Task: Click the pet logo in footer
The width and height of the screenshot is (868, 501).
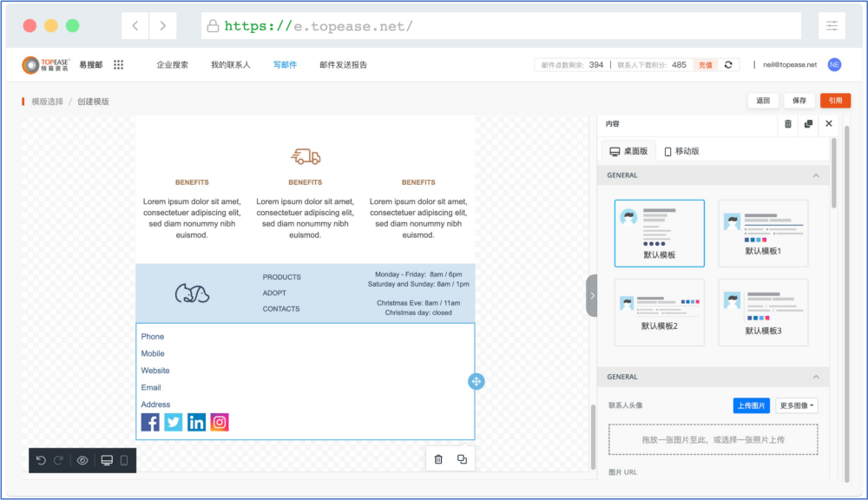Action: [192, 293]
